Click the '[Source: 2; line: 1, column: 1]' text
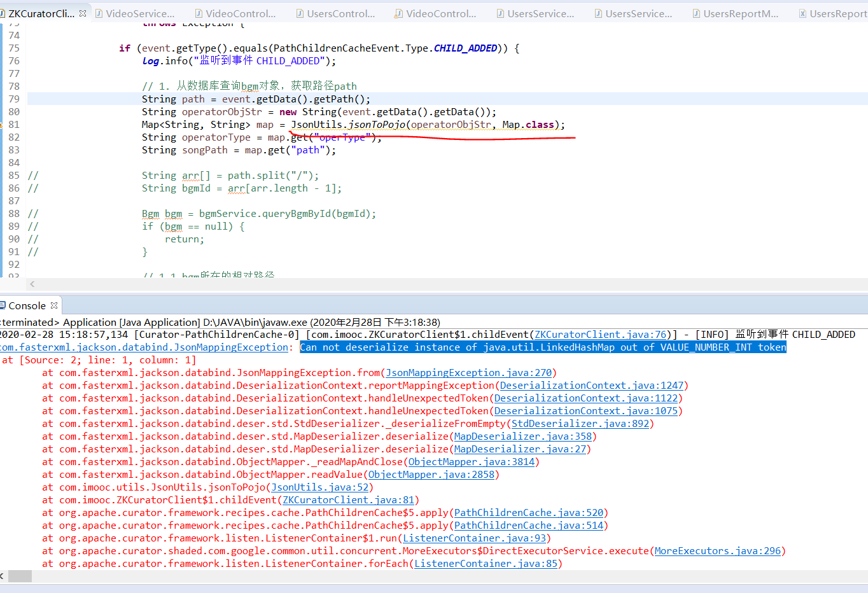 click(108, 360)
